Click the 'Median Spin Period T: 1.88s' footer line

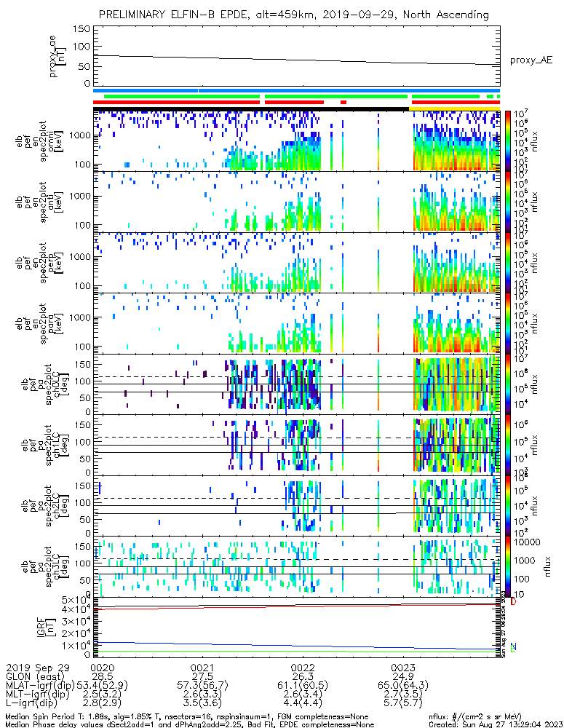(187, 717)
